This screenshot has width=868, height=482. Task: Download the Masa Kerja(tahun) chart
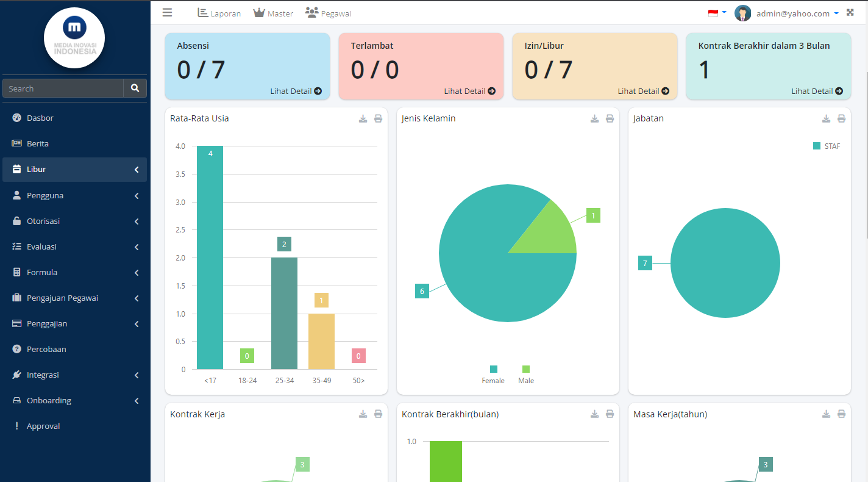click(x=826, y=414)
